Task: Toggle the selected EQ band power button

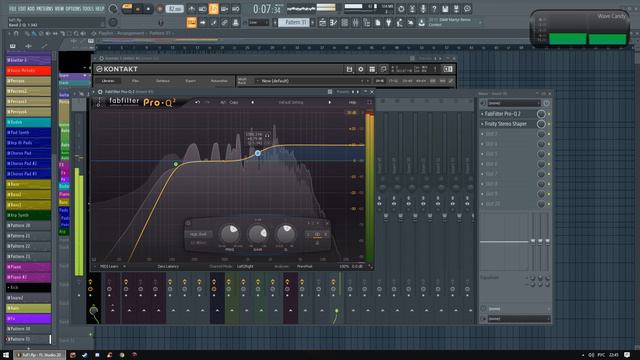Action: (188, 223)
